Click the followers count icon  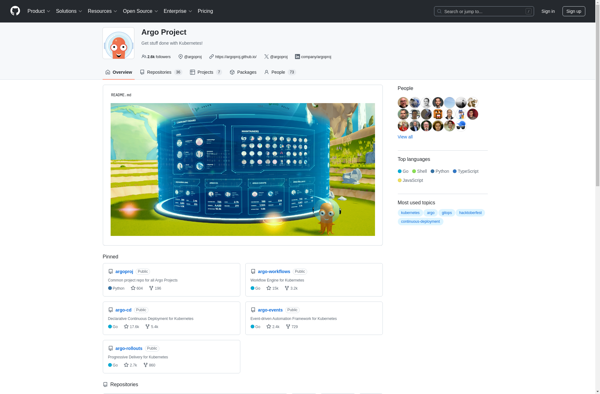coord(143,57)
